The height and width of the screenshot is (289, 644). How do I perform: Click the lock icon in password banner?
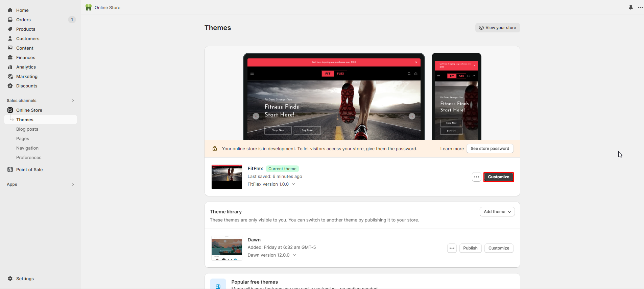coord(215,149)
